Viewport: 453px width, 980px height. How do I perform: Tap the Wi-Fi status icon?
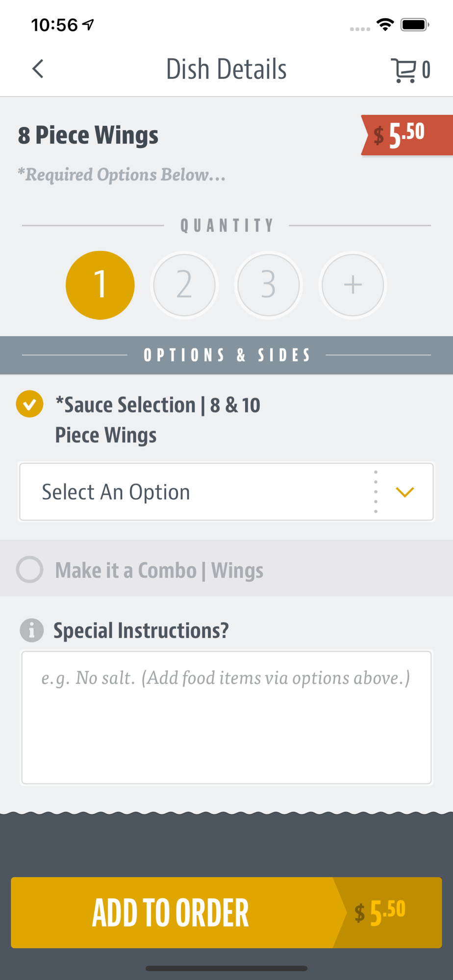pyautogui.click(x=385, y=24)
